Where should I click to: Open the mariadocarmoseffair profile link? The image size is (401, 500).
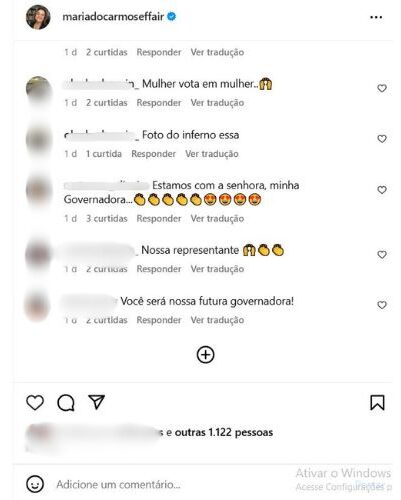(x=113, y=17)
